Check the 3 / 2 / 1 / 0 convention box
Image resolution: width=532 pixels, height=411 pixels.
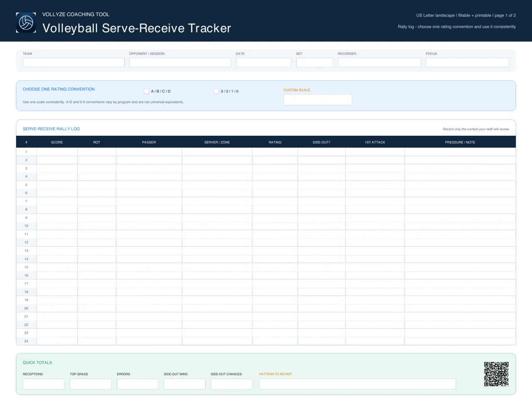[216, 91]
